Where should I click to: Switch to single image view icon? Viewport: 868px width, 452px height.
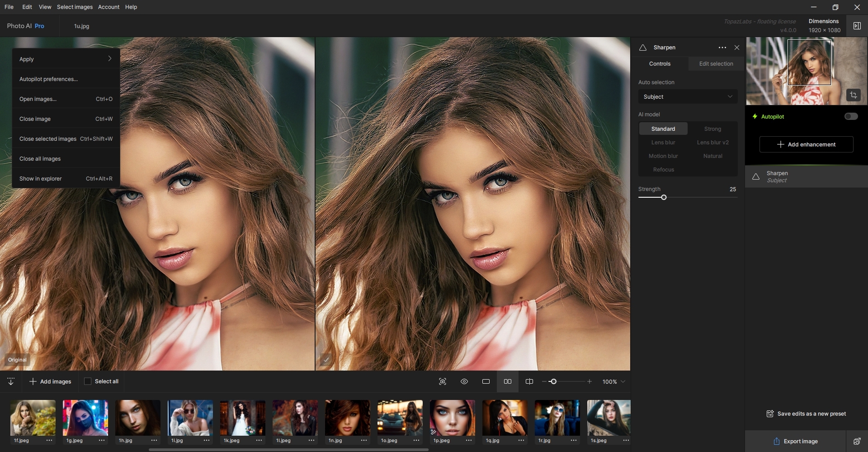tap(486, 381)
